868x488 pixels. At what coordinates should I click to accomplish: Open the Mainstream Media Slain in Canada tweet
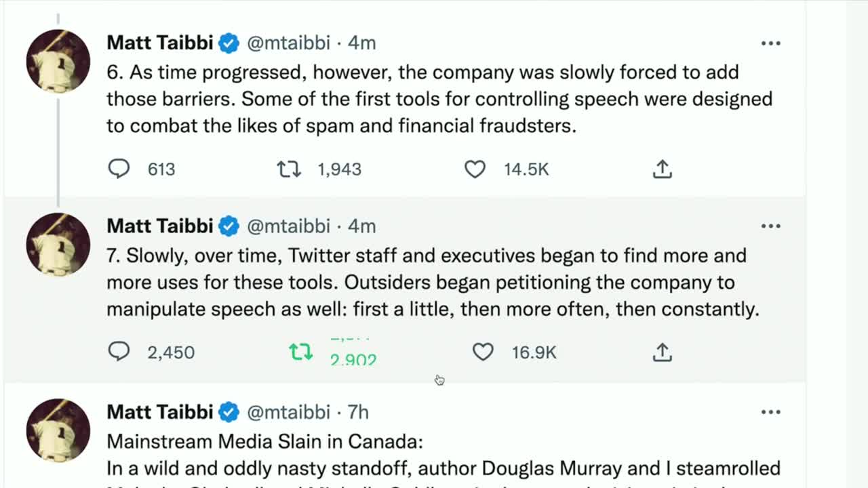point(264,442)
